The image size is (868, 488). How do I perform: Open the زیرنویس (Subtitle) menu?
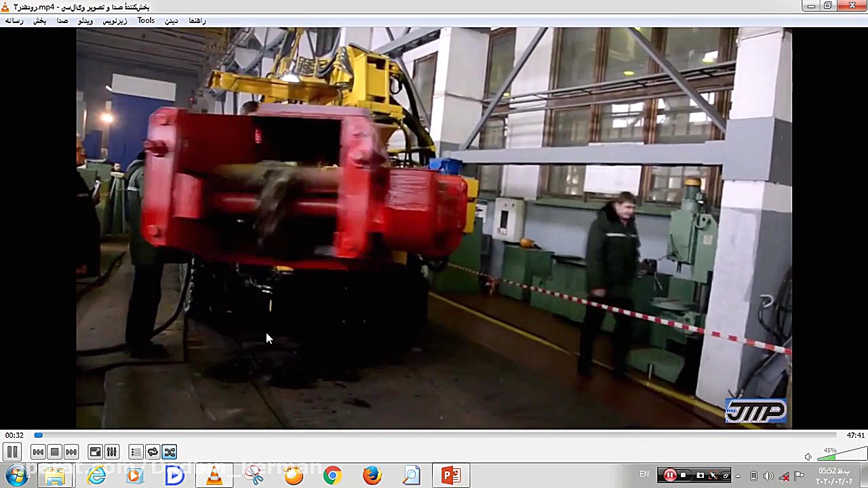pyautogui.click(x=115, y=21)
